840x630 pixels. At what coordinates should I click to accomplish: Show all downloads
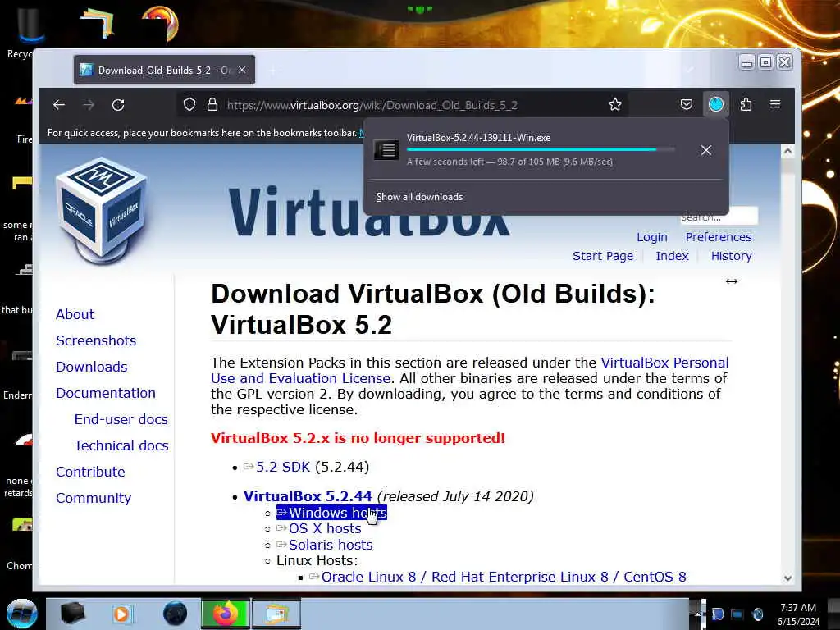(419, 197)
